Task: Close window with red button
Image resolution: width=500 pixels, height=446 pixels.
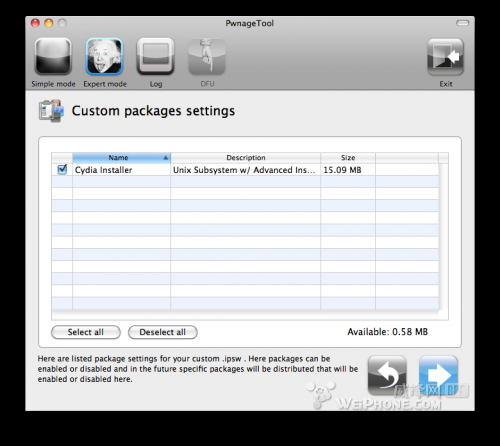Action: pos(35,23)
